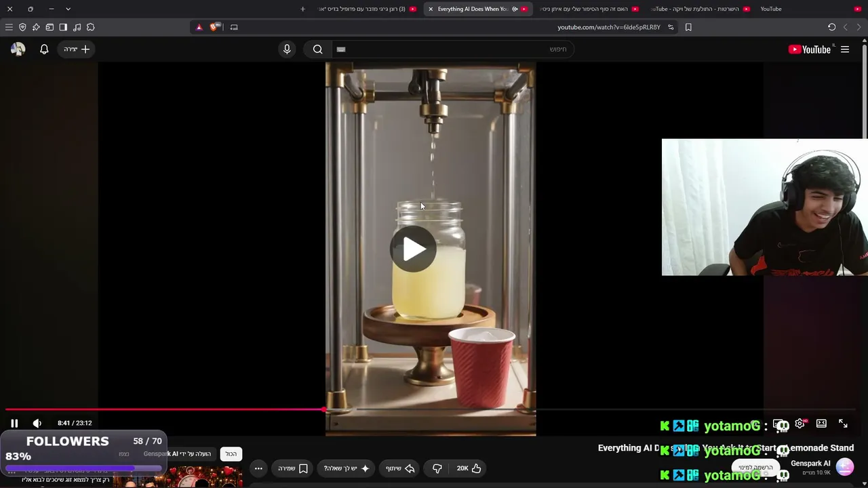868x488 pixels.
Task: Reload the page with the refresh icon
Action: pos(831,27)
